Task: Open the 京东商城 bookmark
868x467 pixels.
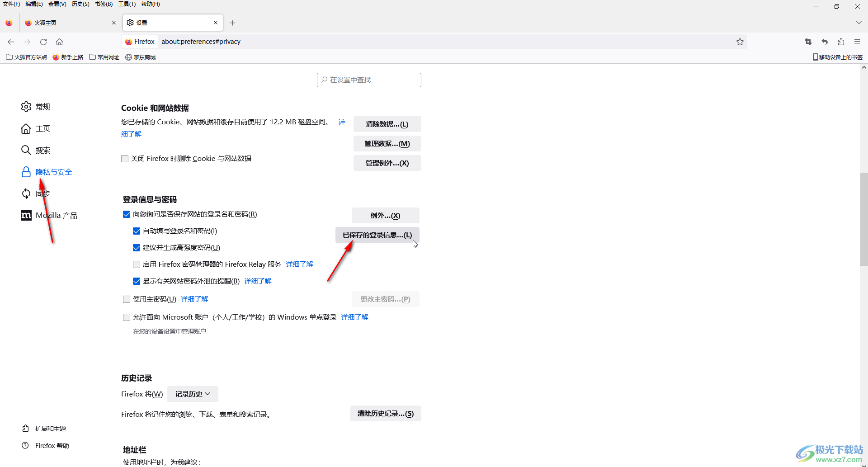Action: (x=141, y=57)
